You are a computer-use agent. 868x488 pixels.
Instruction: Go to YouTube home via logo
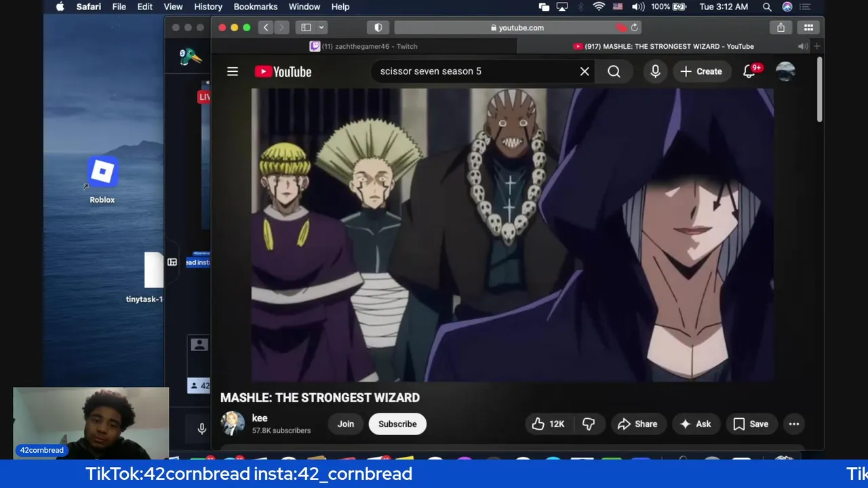point(283,71)
